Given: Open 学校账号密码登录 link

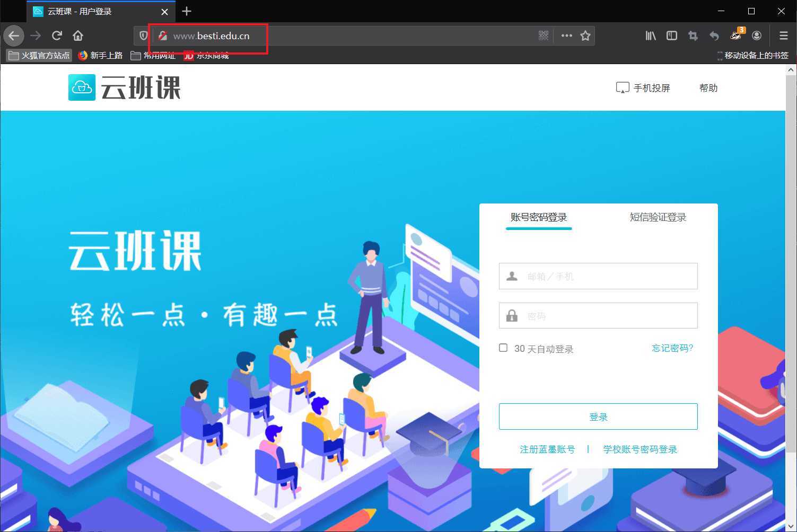Looking at the screenshot, I should click(640, 449).
